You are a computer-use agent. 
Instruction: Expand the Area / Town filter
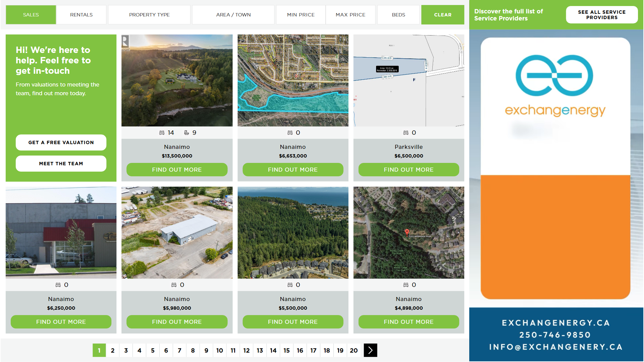click(233, 15)
